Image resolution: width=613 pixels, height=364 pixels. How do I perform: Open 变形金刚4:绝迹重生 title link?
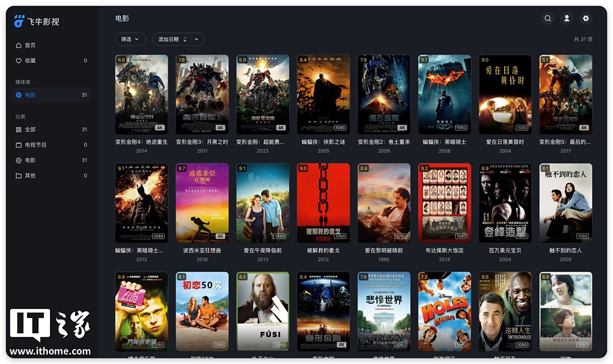pyautogui.click(x=142, y=142)
